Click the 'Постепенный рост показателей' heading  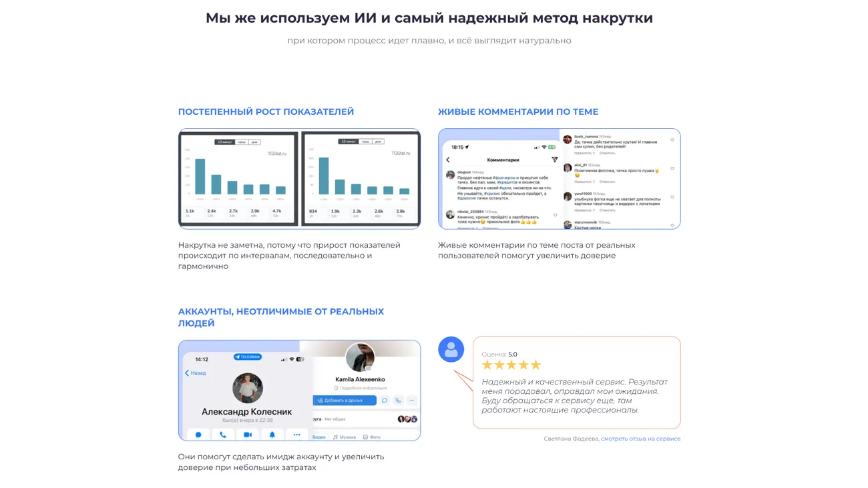[266, 111]
